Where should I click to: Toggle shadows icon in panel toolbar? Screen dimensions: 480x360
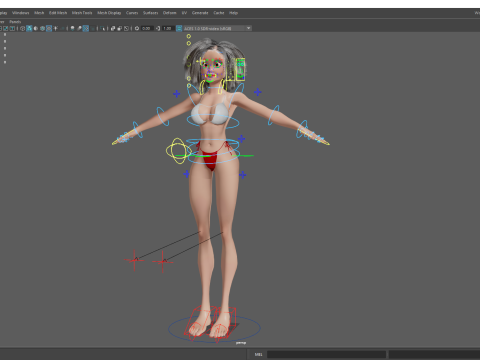[62, 28]
